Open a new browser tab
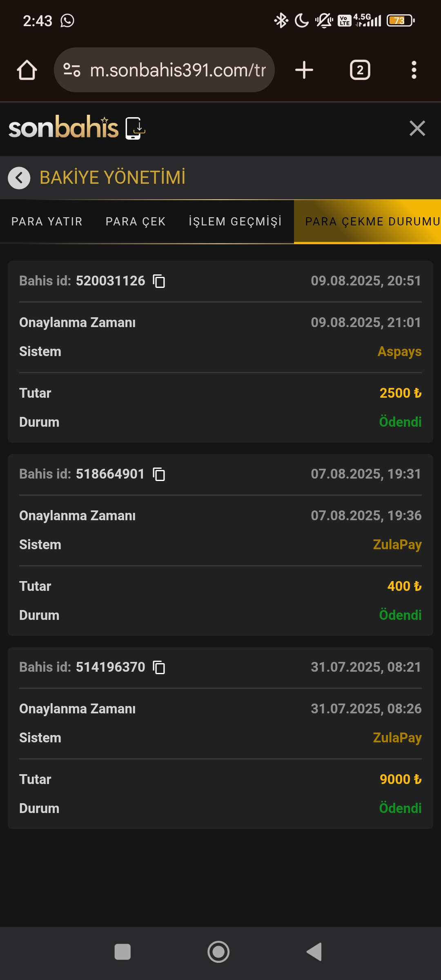Screen dimensions: 441x980 pos(304,70)
